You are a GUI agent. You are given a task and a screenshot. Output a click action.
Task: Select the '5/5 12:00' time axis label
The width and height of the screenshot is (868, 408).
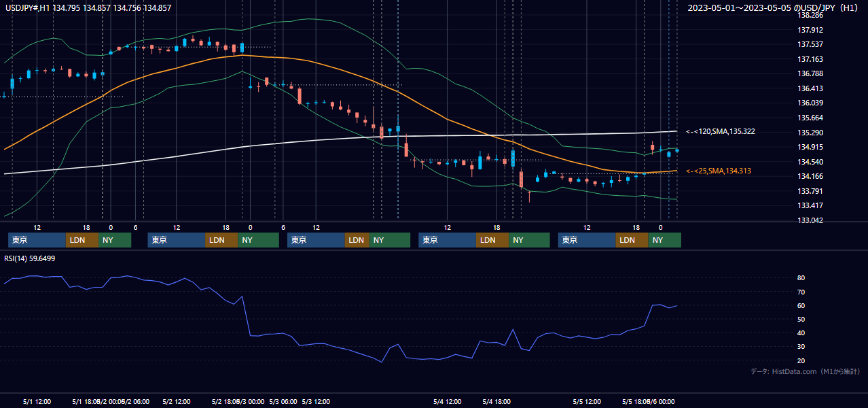[587, 402]
